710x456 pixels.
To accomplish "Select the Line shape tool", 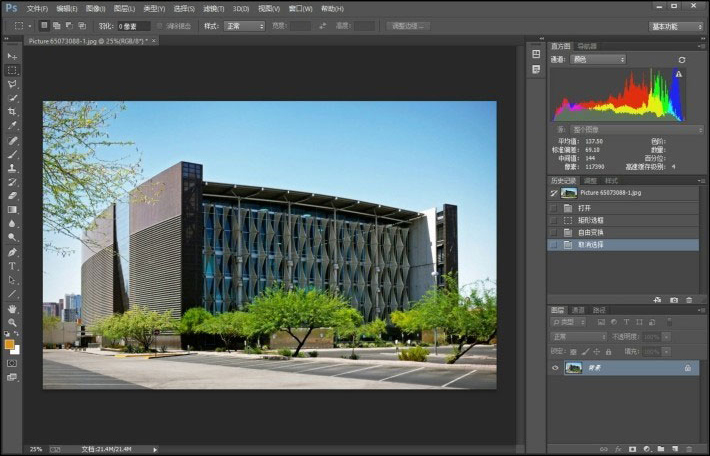I will 12,294.
